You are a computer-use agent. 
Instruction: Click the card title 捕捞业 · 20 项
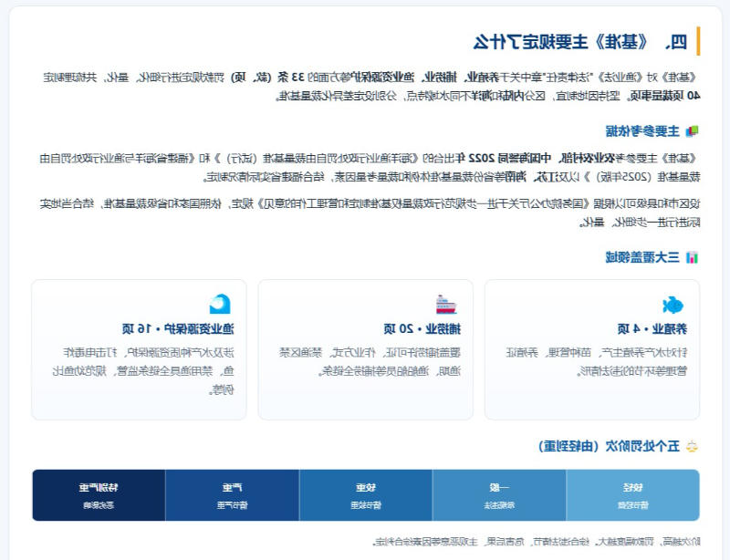coord(422,329)
